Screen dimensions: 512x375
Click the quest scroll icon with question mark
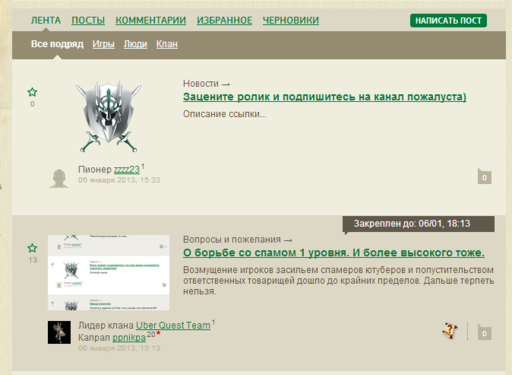point(450,331)
